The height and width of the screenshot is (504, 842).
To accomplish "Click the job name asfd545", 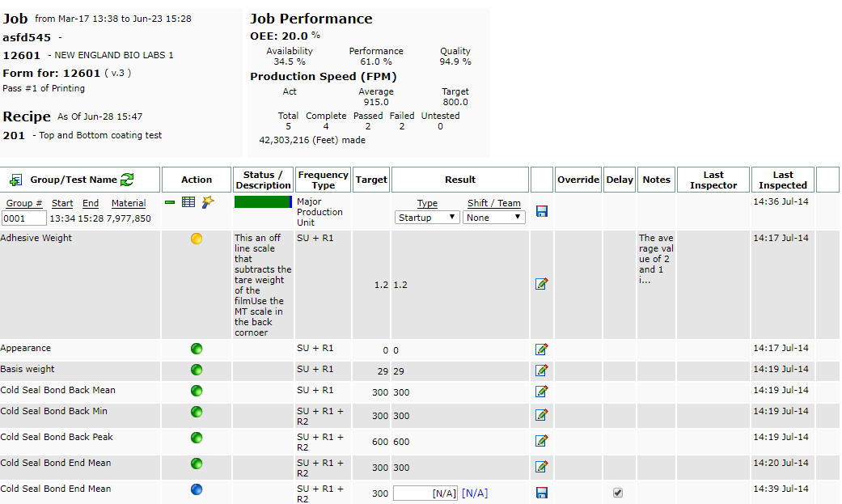I will (27, 37).
